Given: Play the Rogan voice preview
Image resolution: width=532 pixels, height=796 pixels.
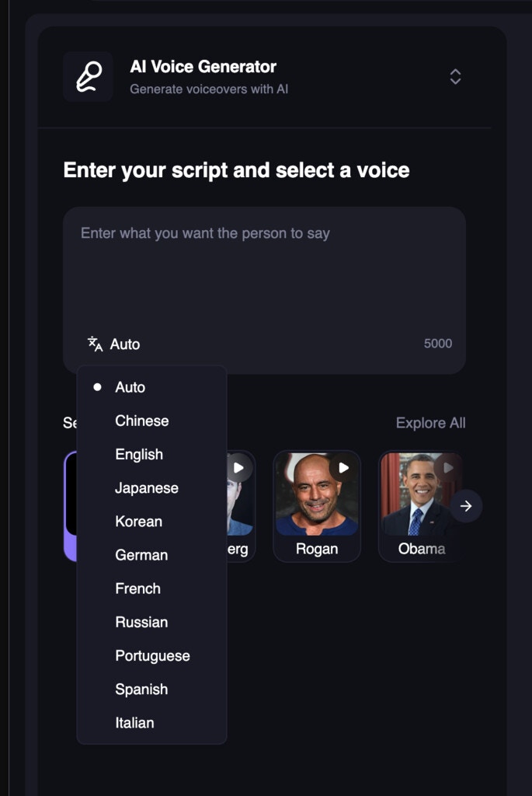Looking at the screenshot, I should (342, 468).
